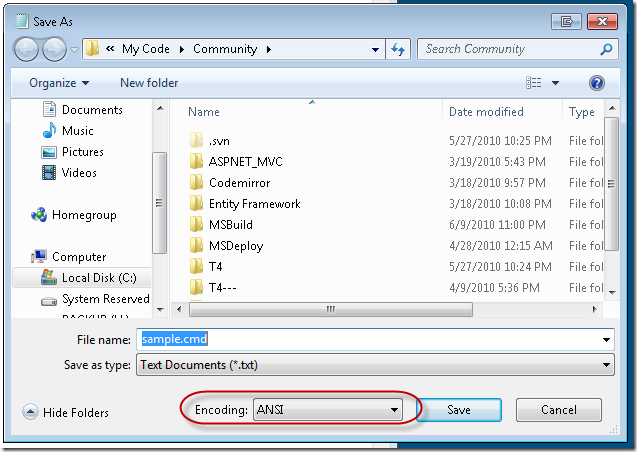Click the Documents library icon

click(49, 109)
